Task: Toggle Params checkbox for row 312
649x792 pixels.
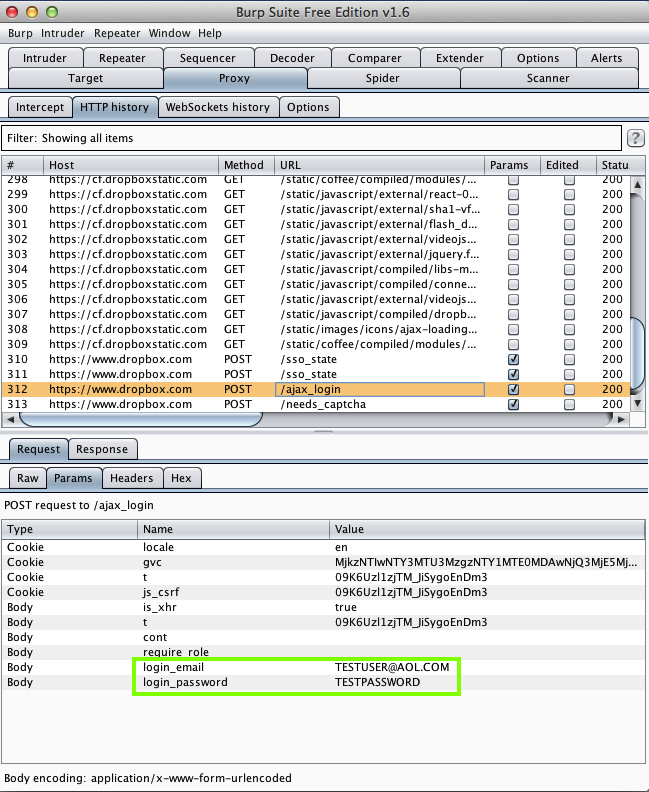Action: 513,389
